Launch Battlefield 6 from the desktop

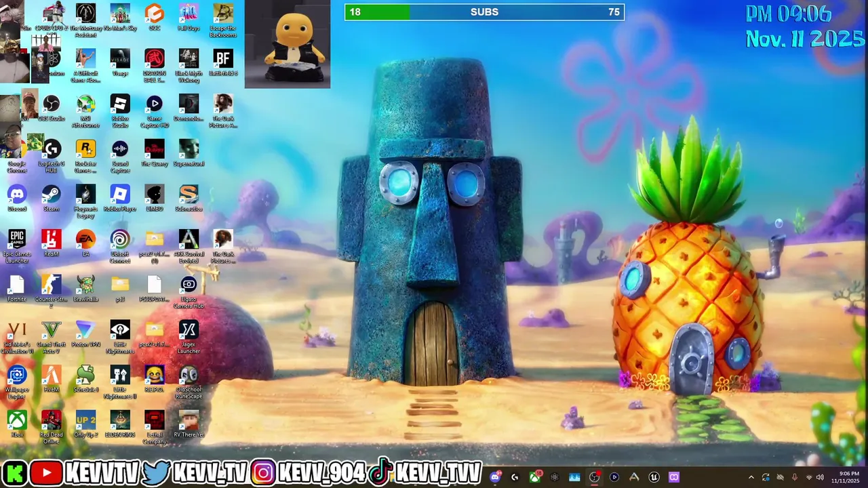click(223, 63)
